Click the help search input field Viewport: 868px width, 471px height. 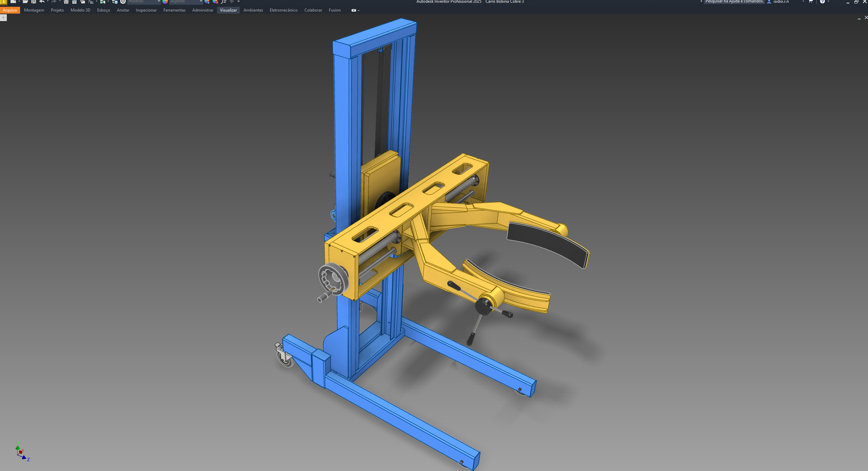point(734,2)
